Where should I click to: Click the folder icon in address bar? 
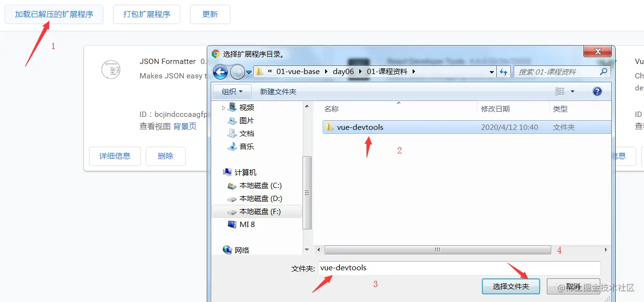[260, 72]
